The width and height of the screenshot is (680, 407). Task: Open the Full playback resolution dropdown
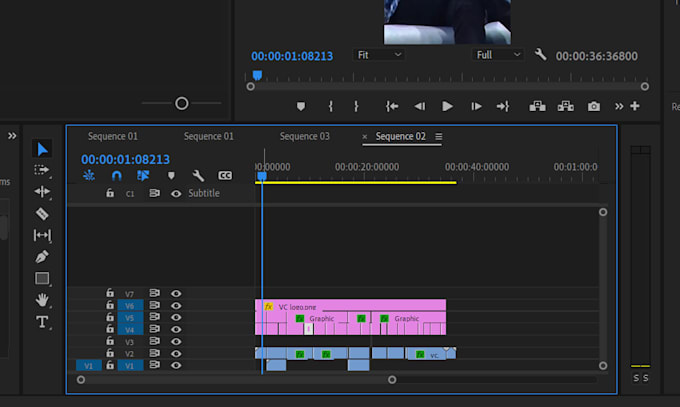[x=497, y=55]
